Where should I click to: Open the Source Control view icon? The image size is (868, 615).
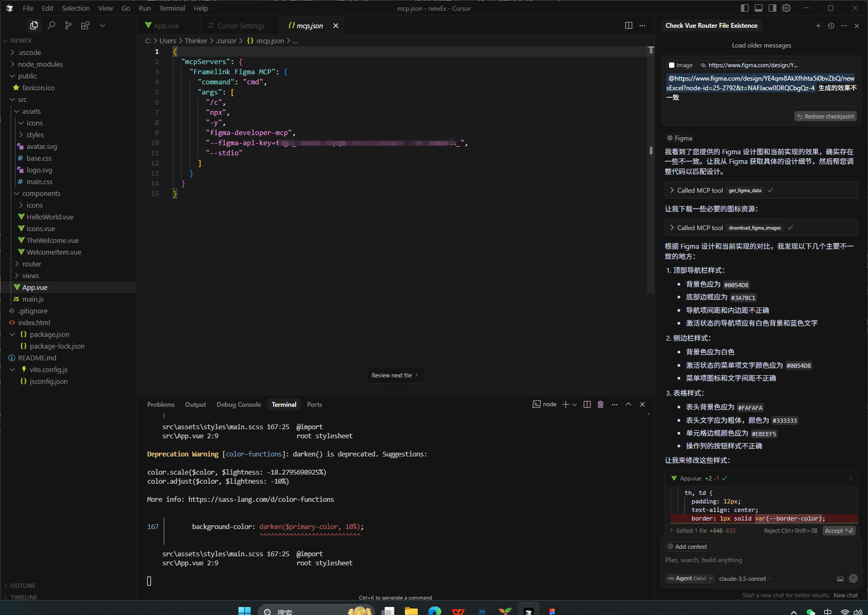pos(68,25)
